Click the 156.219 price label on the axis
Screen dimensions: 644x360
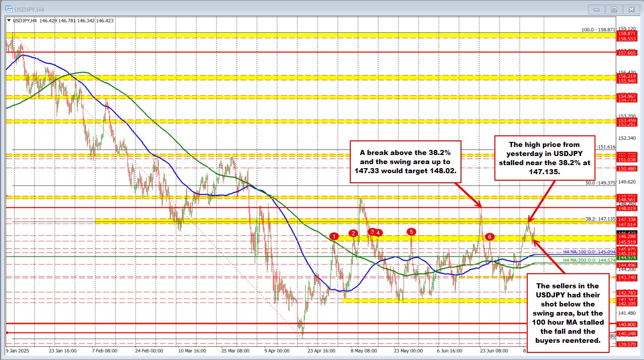[626, 76]
